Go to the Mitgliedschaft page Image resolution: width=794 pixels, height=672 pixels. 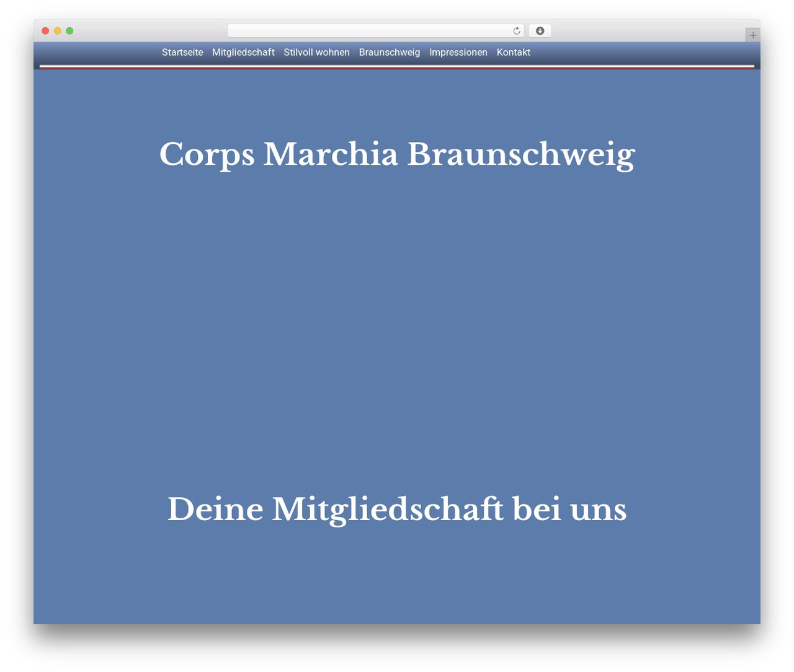[243, 53]
